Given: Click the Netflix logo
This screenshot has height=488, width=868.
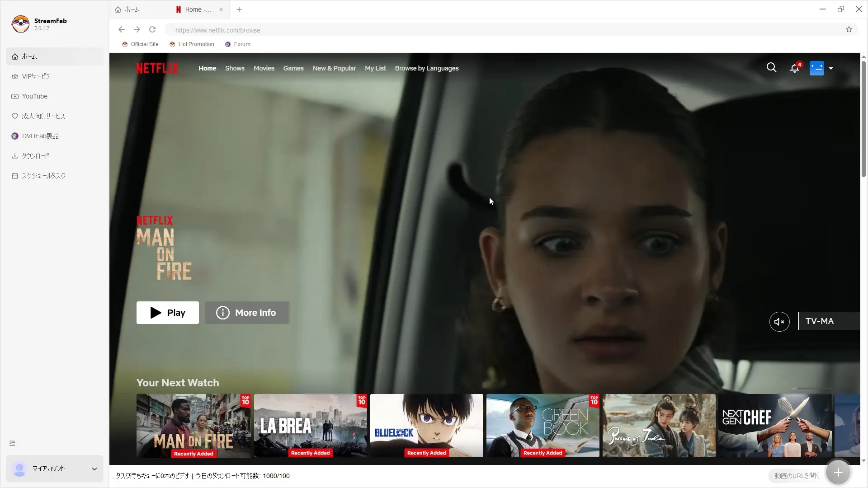Looking at the screenshot, I should pyautogui.click(x=157, y=68).
